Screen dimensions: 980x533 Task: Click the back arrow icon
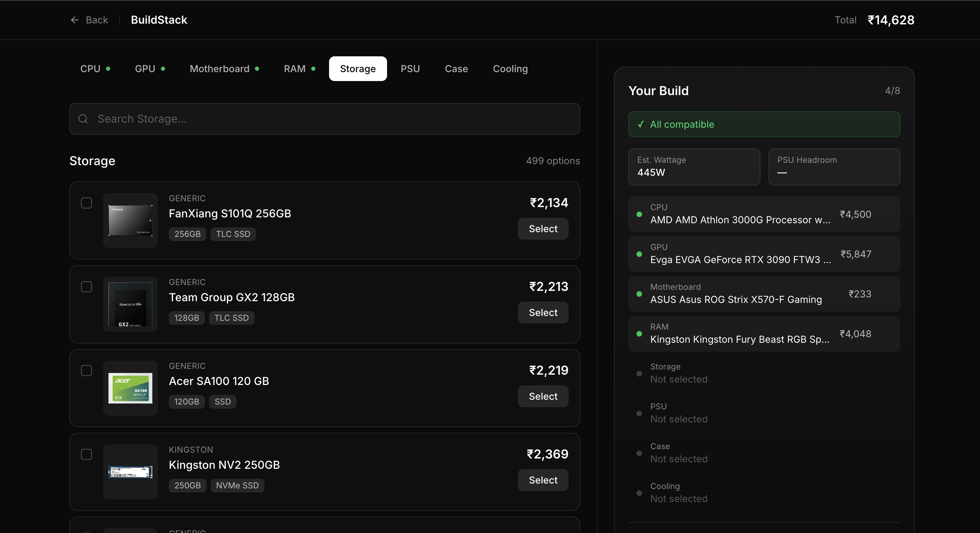[74, 20]
